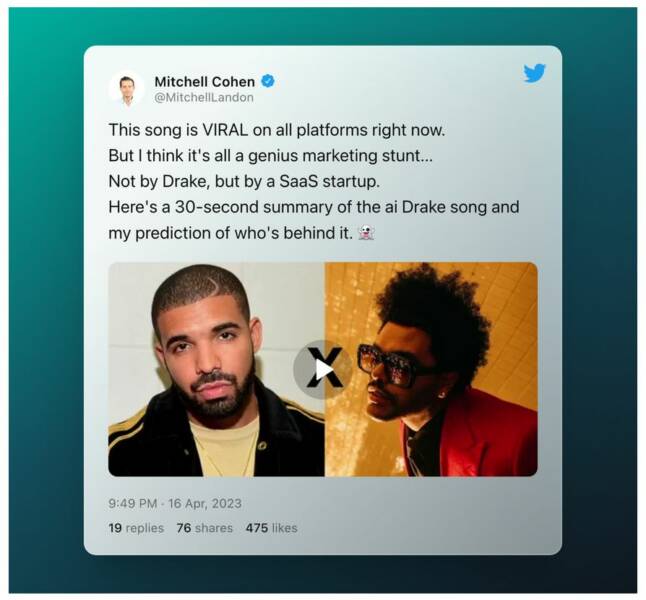
Task: Click the 'genius marketing stunt' text line
Action: pos(271,156)
